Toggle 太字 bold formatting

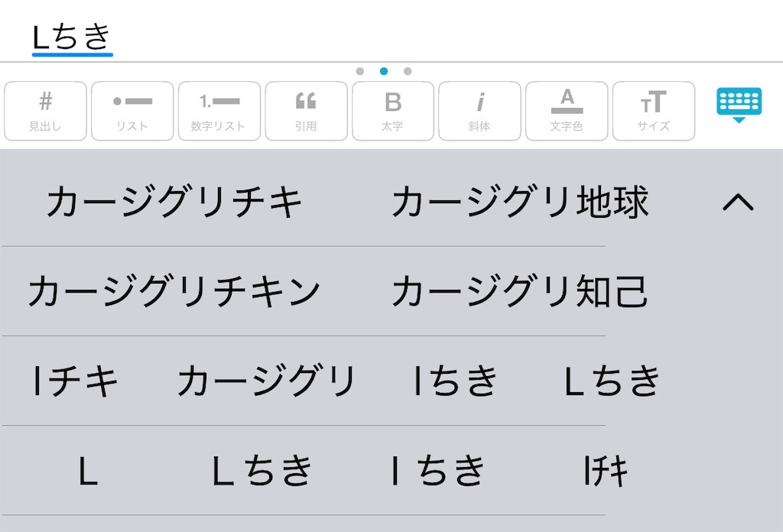393,111
